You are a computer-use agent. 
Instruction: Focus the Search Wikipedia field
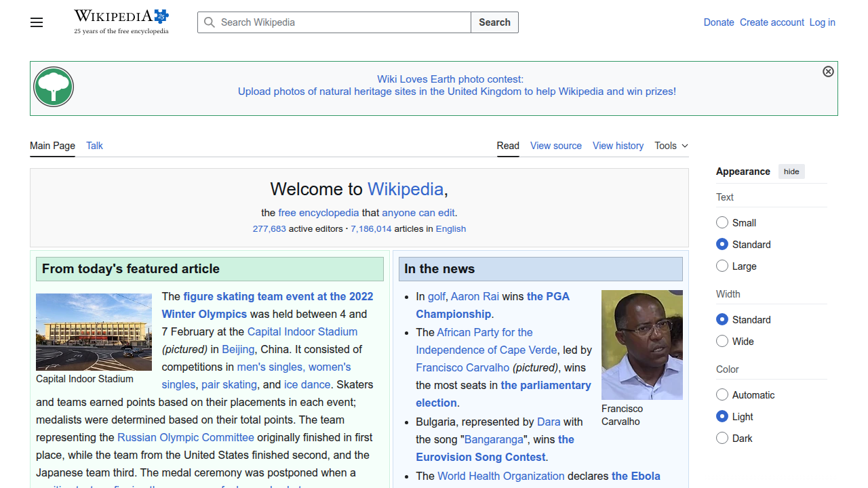pyautogui.click(x=334, y=22)
